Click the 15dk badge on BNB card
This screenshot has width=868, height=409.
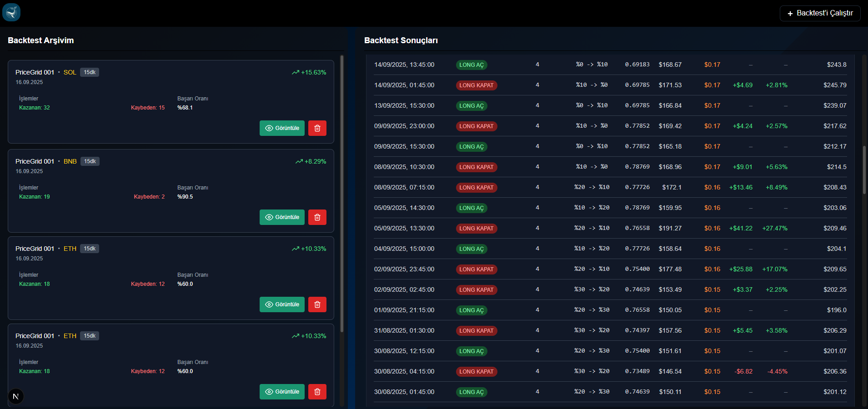[x=90, y=161]
